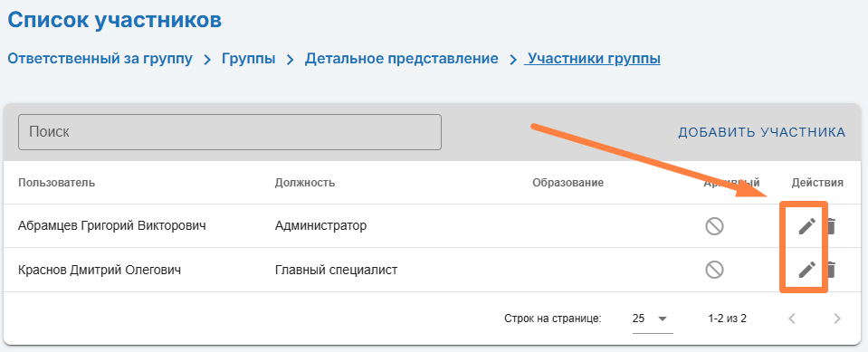Edit participant Абрамцев Григорий Викторович with pencil icon

tap(807, 226)
